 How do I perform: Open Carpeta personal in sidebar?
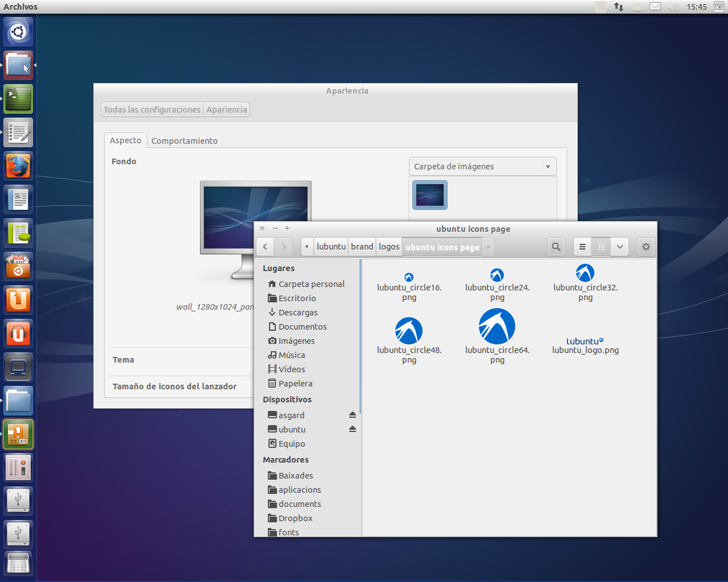click(306, 284)
